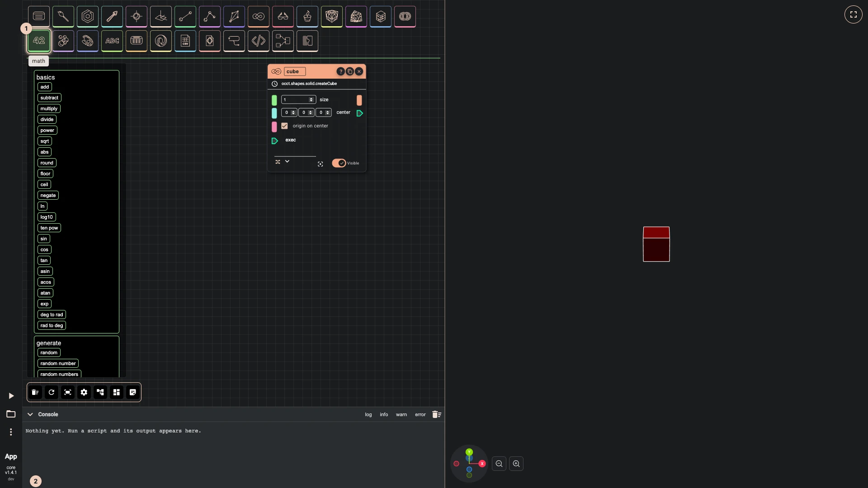Screen dimensions: 868x488
Task: Enter fullscreen 3D viewport
Action: [x=854, y=14]
